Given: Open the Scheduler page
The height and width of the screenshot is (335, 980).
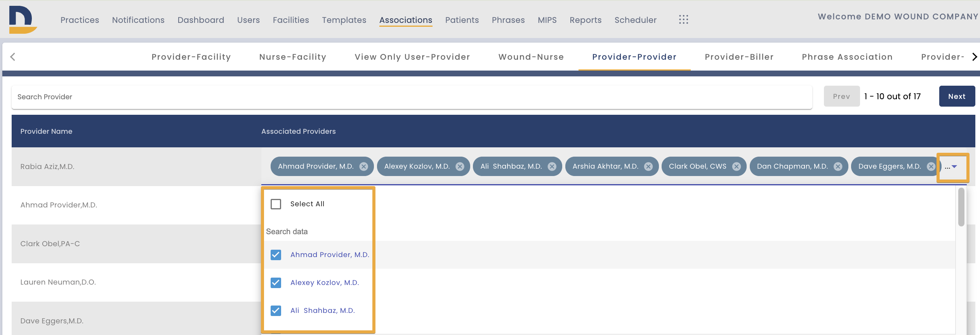Looking at the screenshot, I should (636, 20).
